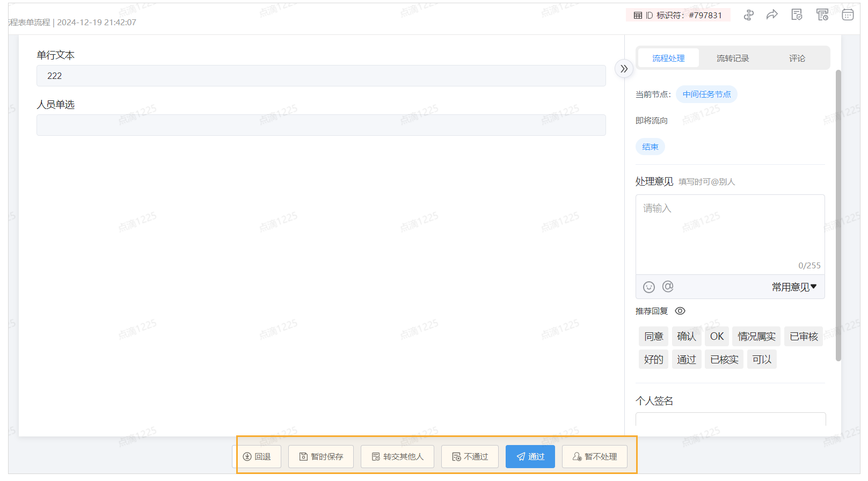Click the 不通过 button
This screenshot has width=868, height=481.
point(470,457)
